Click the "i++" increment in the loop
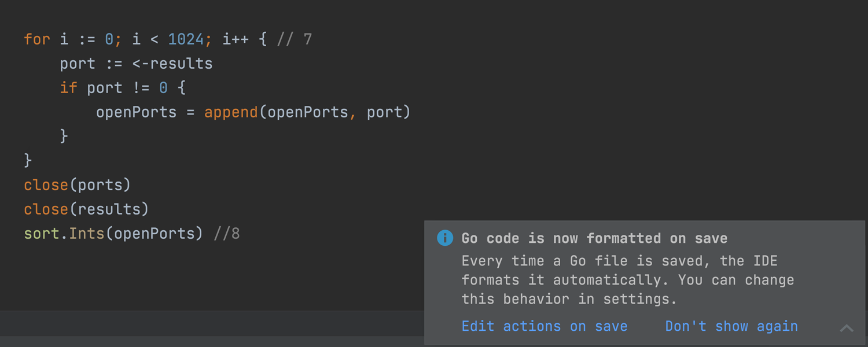Screen dimensions: 868x347 point(236,39)
